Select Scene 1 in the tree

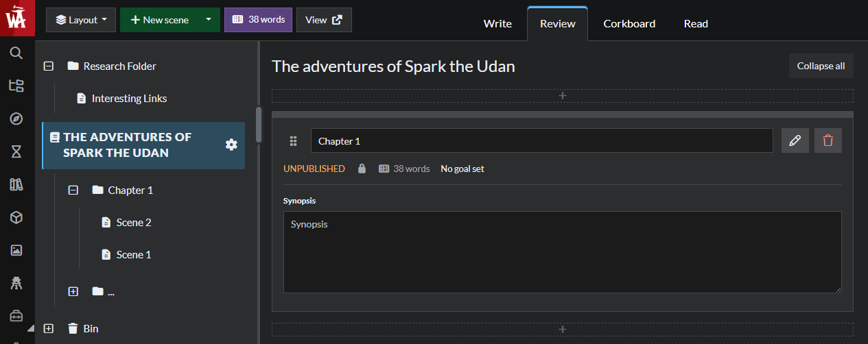[134, 255]
